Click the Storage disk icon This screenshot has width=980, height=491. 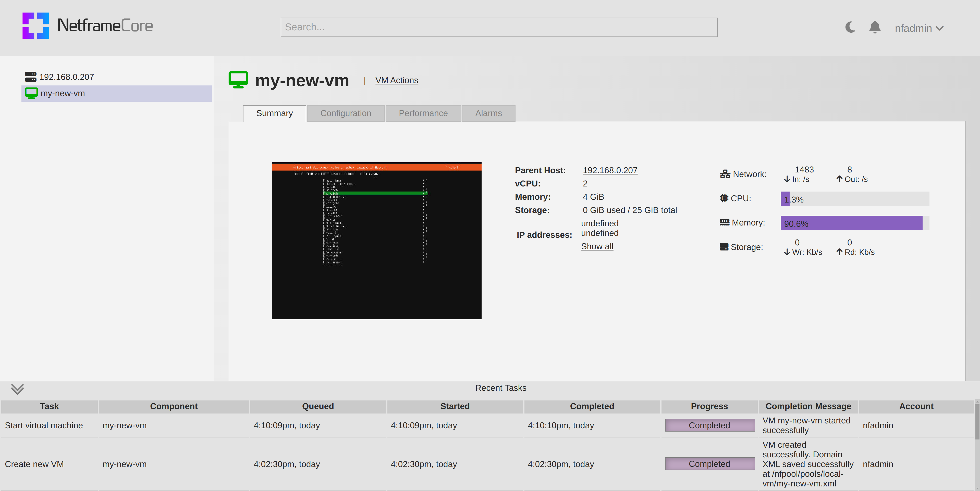(x=724, y=247)
